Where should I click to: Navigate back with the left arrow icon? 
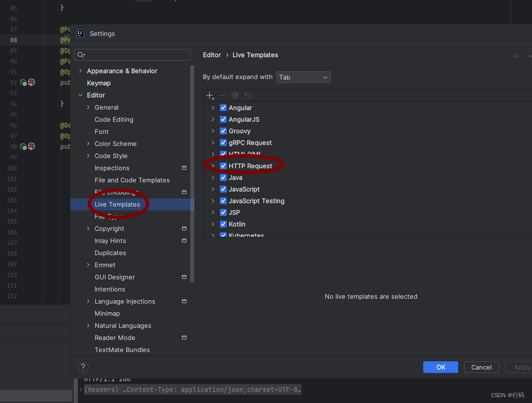pos(517,56)
